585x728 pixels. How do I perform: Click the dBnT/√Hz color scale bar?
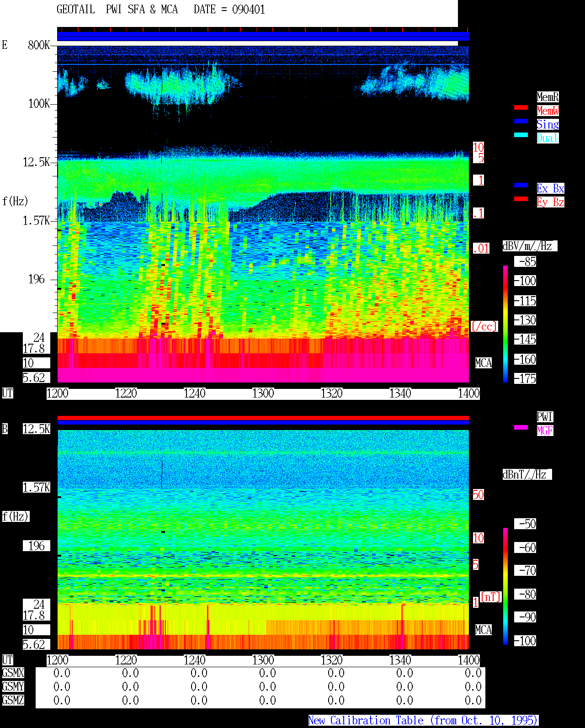(505, 586)
